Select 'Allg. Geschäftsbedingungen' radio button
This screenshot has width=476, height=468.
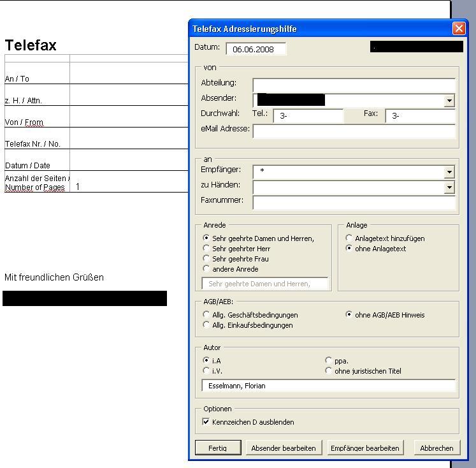coord(206,315)
